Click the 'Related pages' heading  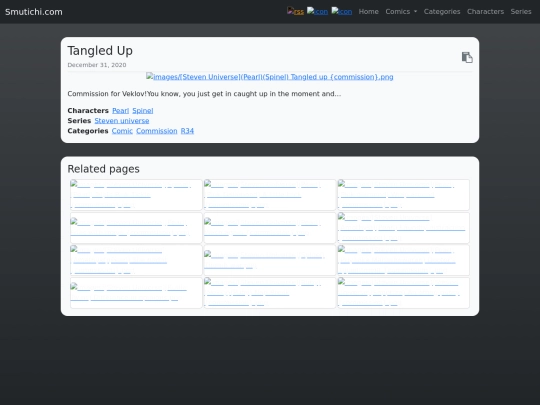pyautogui.click(x=103, y=169)
